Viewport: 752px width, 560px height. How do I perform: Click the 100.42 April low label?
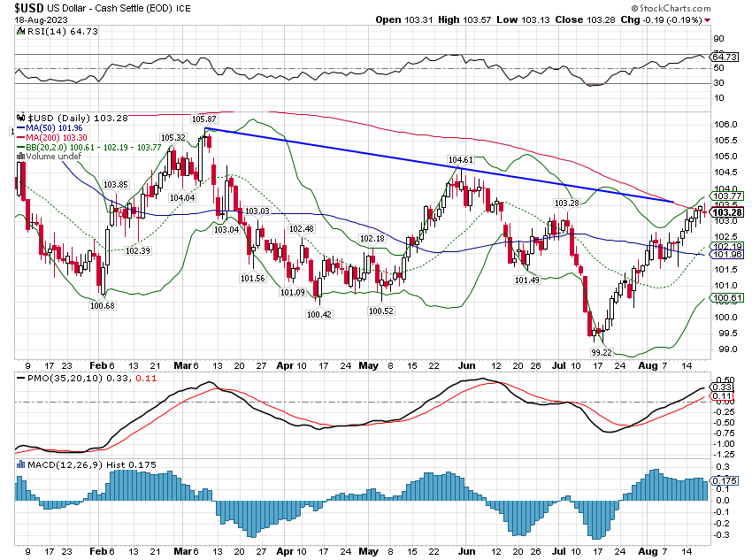click(x=318, y=315)
